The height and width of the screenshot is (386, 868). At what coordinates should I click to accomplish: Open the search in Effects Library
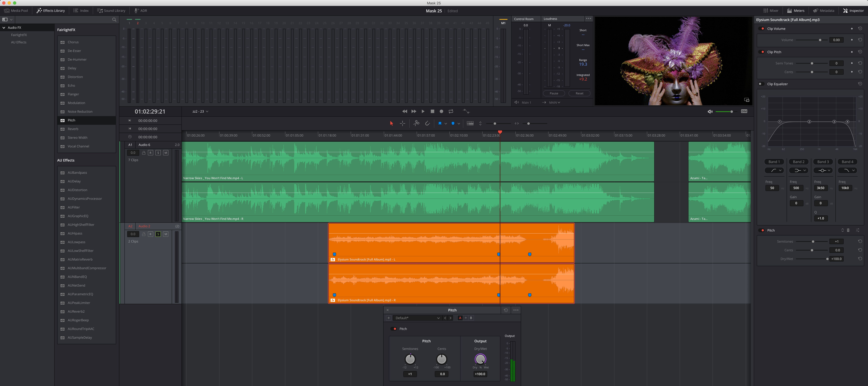[x=114, y=20]
